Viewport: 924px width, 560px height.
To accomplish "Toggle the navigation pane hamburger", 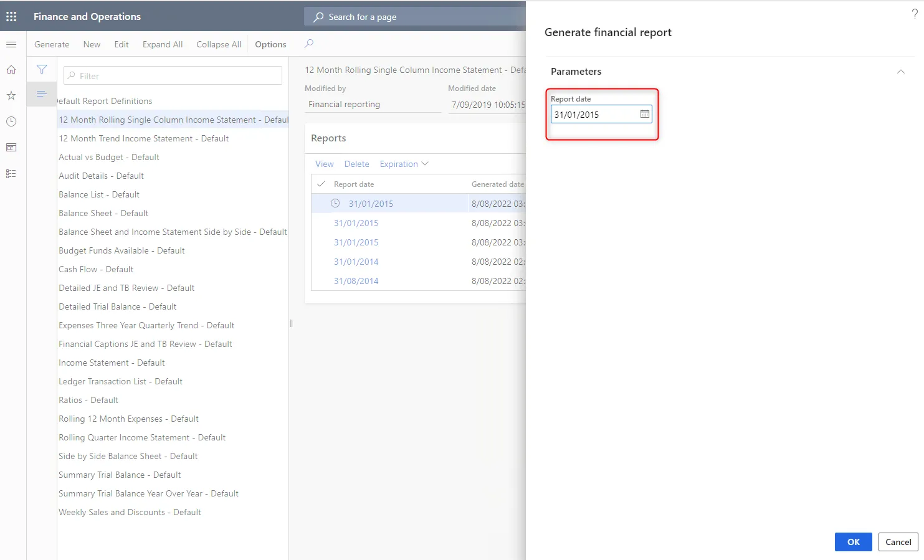I will click(x=11, y=44).
